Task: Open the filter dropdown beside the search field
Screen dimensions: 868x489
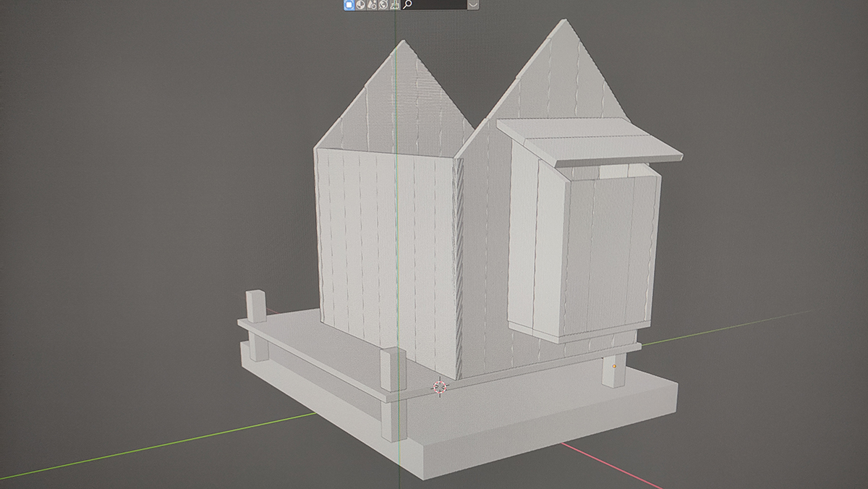Action: 473,4
